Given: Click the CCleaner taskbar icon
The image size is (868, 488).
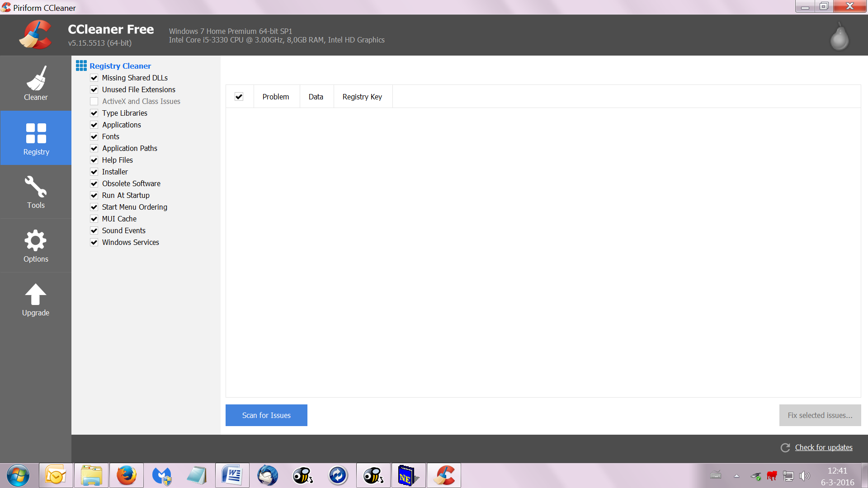Looking at the screenshot, I should coord(444,475).
